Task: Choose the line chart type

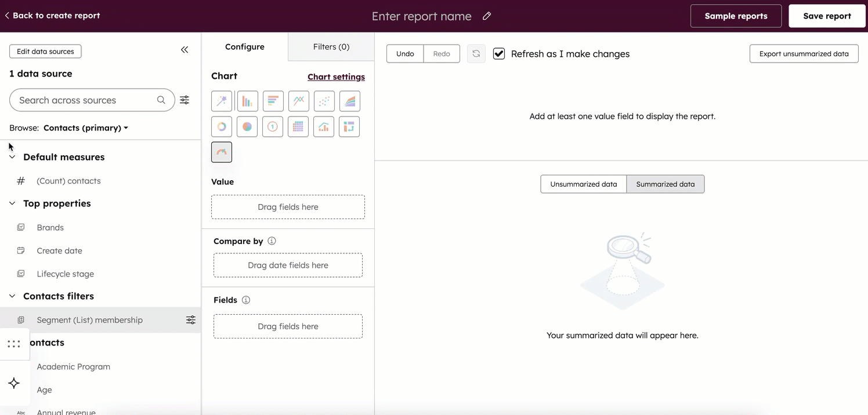Action: click(x=298, y=101)
